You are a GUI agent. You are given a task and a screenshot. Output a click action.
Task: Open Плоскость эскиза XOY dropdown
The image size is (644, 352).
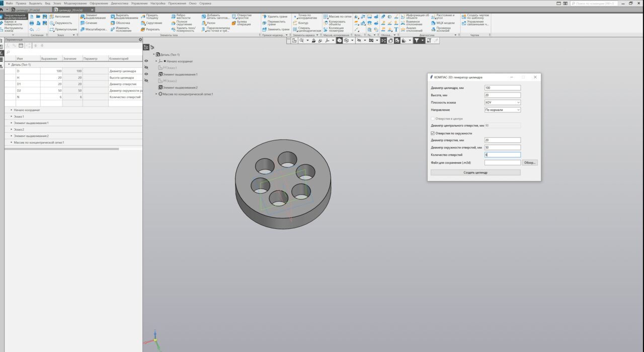[x=503, y=103]
